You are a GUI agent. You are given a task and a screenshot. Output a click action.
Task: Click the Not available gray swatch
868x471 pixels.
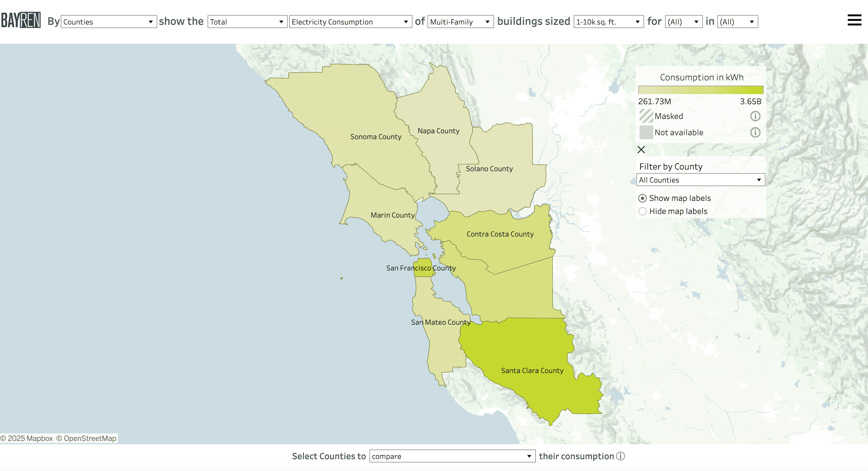click(x=646, y=132)
